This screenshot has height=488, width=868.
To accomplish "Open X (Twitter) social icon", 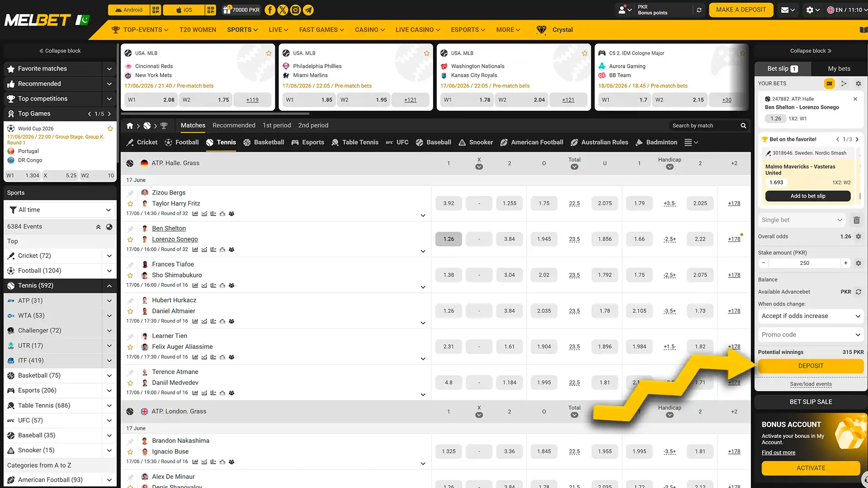I will pos(283,10).
